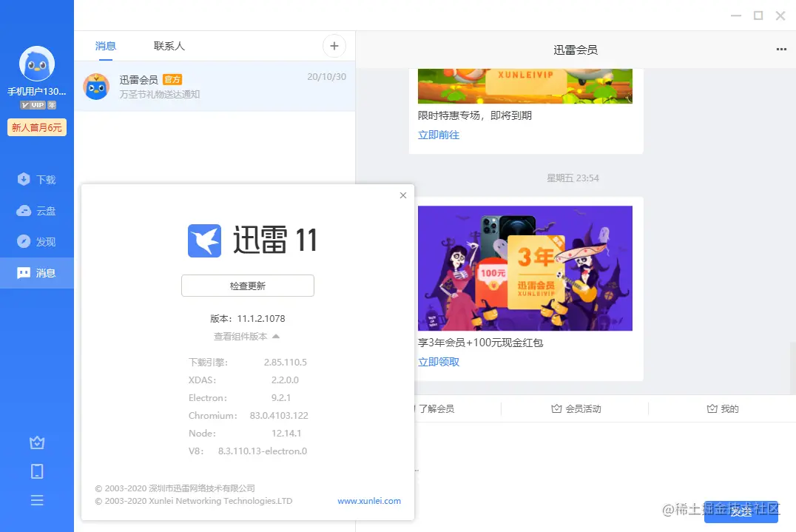Click the compass discover icon in the sidebar
The width and height of the screenshot is (796, 532).
pyautogui.click(x=24, y=242)
